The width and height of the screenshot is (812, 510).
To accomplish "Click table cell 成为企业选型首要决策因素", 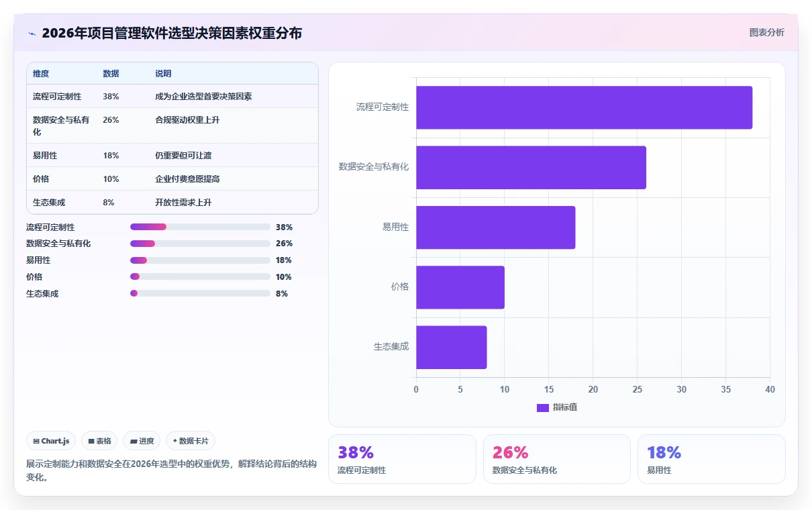I will click(203, 97).
